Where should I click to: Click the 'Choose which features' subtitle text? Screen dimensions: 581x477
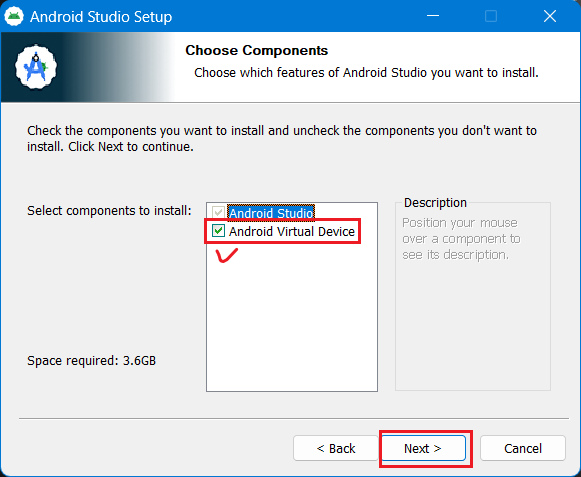pyautogui.click(x=366, y=73)
